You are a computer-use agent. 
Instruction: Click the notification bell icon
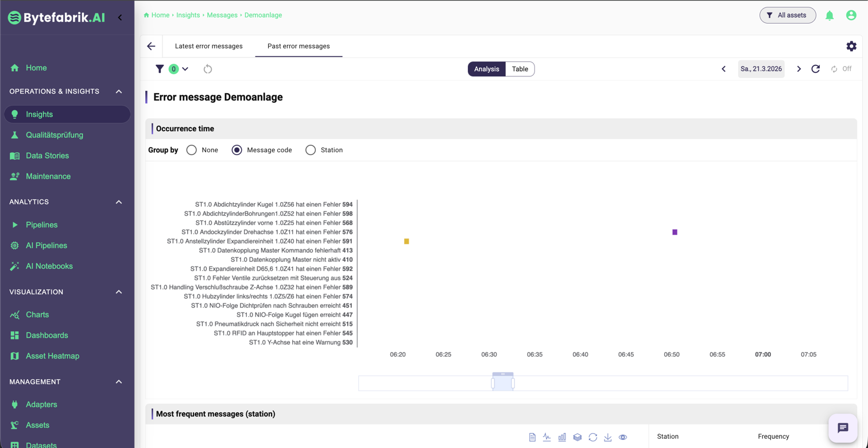(x=830, y=16)
